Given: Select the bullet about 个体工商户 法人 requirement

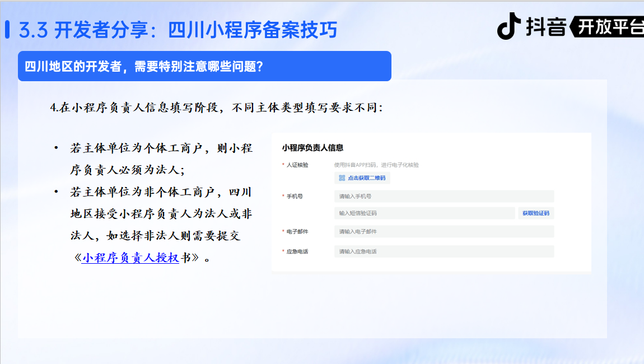Looking at the screenshot, I should pyautogui.click(x=161, y=159).
